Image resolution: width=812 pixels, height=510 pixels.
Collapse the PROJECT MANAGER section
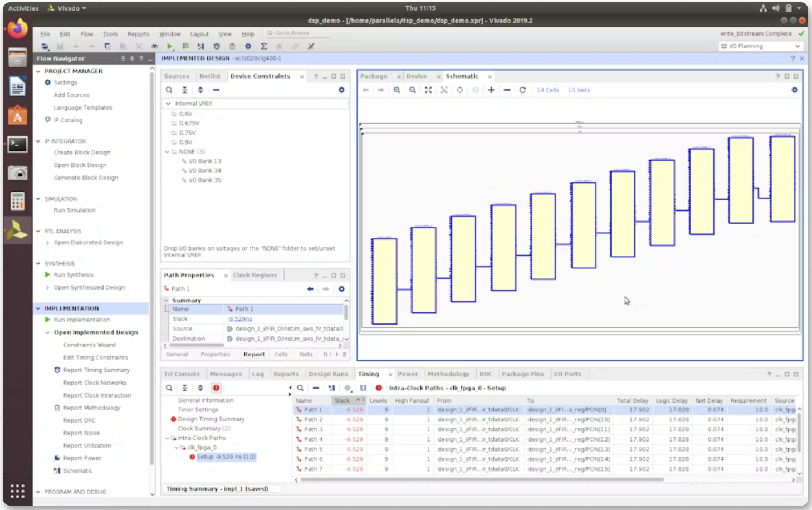click(x=38, y=71)
